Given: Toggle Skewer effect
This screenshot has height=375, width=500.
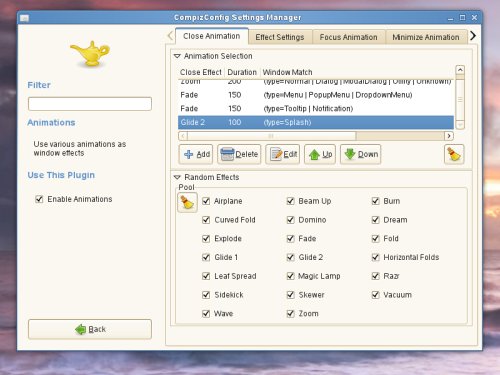Looking at the screenshot, I should tap(291, 295).
